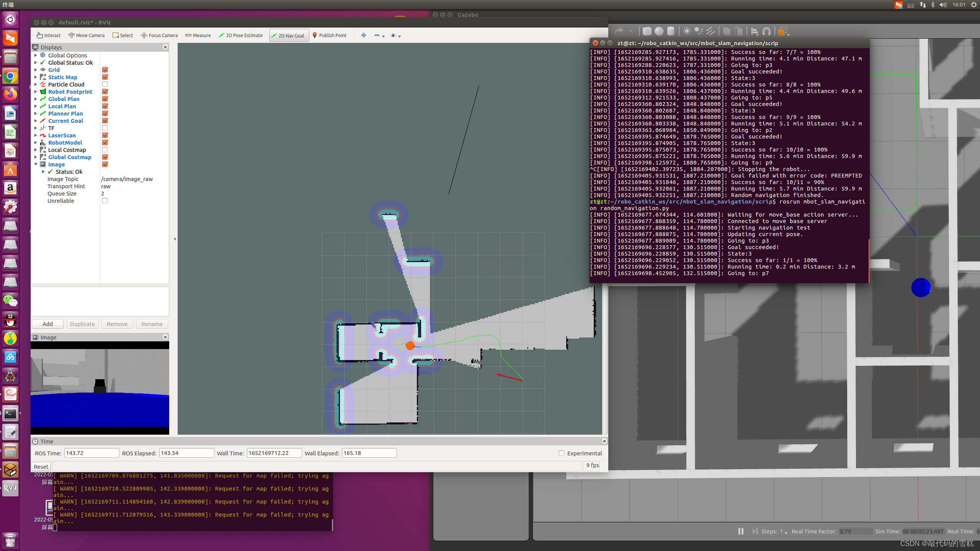The height and width of the screenshot is (551, 980).
Task: Add a point light in Gazebo
Action: pyautogui.click(x=687, y=31)
